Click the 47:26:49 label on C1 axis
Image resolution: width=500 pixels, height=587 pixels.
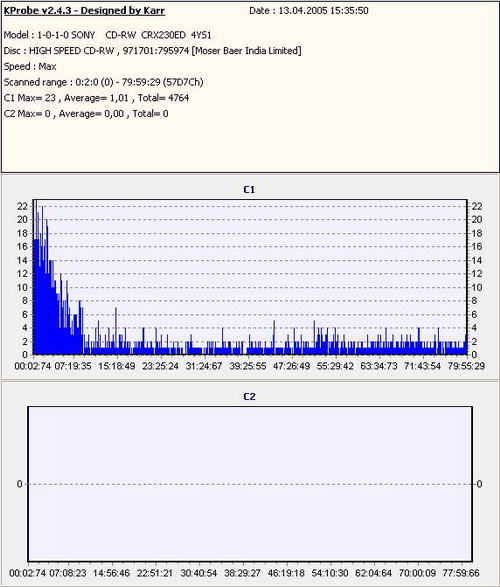pos(292,366)
